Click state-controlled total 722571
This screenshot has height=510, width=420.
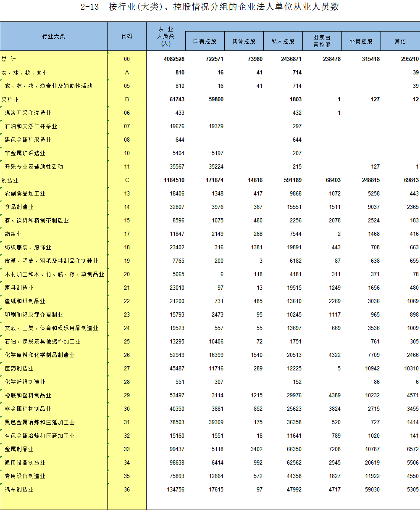[x=215, y=59]
